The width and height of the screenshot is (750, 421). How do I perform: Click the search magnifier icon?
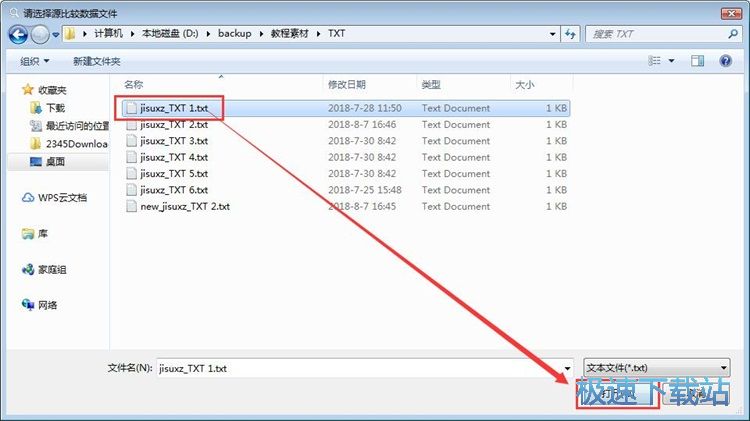pyautogui.click(x=733, y=34)
